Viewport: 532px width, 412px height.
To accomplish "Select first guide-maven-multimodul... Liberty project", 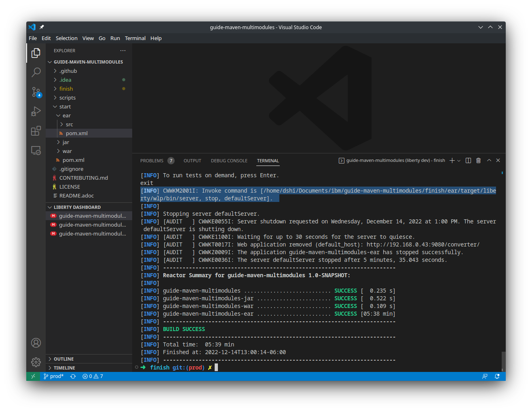I will [89, 216].
